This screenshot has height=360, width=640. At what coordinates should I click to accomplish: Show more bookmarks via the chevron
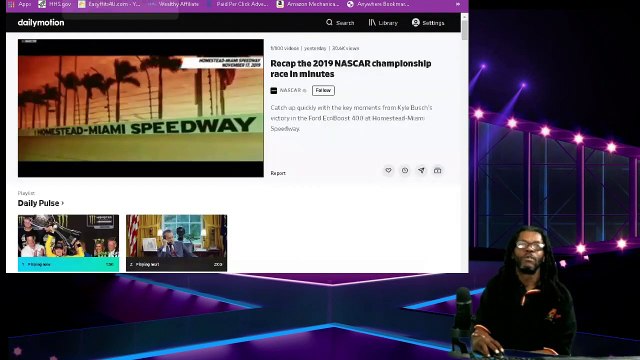click(x=458, y=4)
